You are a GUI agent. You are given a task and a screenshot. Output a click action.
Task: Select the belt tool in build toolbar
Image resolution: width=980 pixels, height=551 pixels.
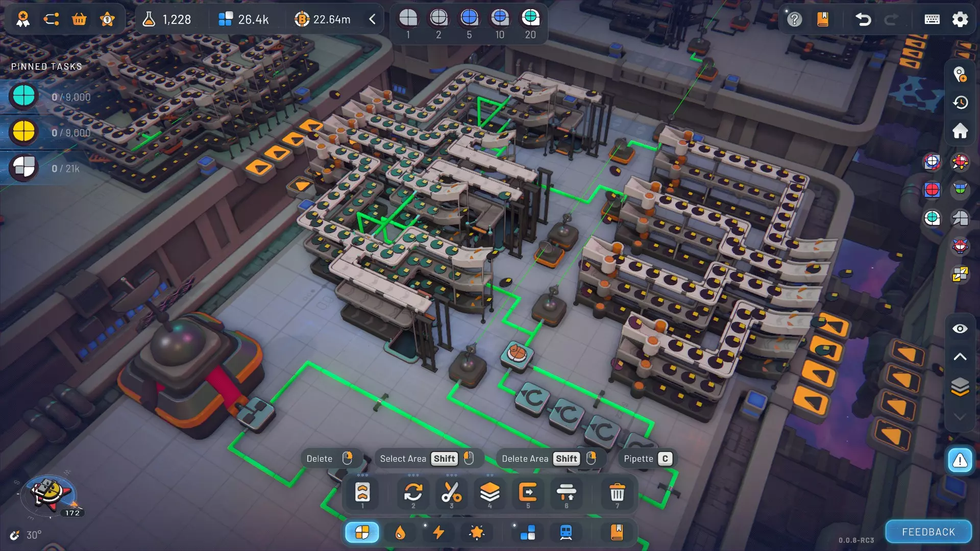click(x=362, y=493)
